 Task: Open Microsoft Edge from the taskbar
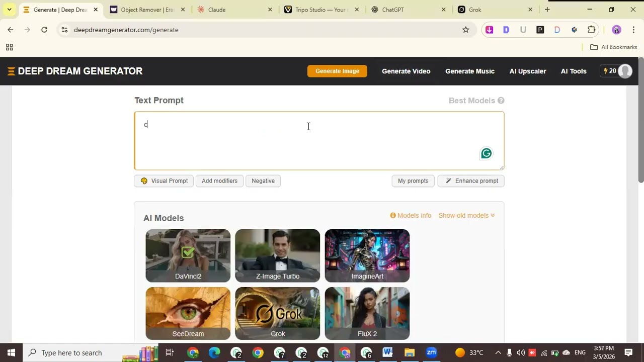pyautogui.click(x=214, y=352)
